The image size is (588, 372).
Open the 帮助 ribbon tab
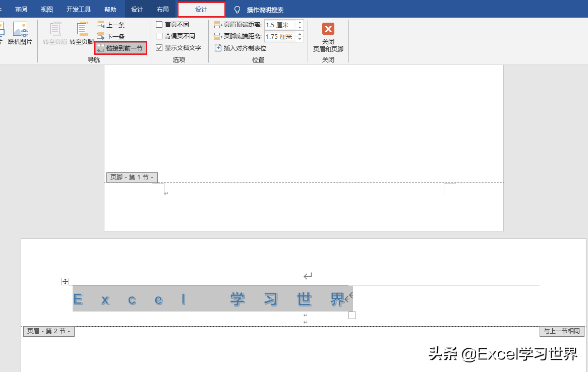(110, 10)
